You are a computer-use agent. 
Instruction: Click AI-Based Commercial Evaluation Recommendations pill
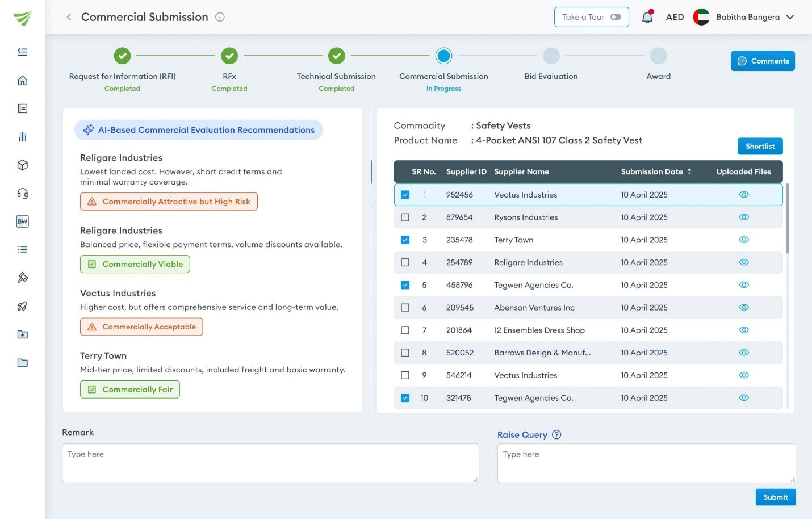pyautogui.click(x=199, y=130)
